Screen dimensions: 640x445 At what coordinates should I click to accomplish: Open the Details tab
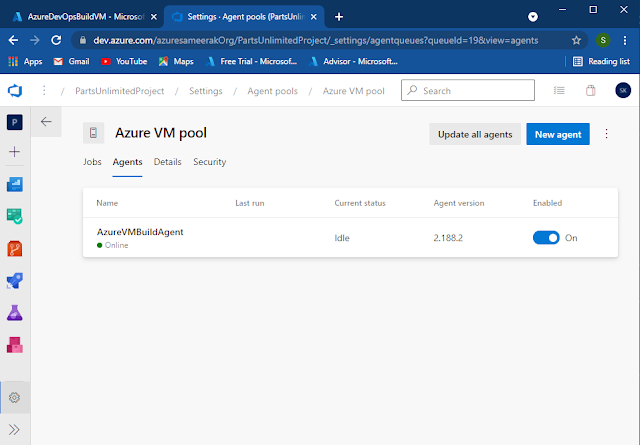pyautogui.click(x=167, y=162)
